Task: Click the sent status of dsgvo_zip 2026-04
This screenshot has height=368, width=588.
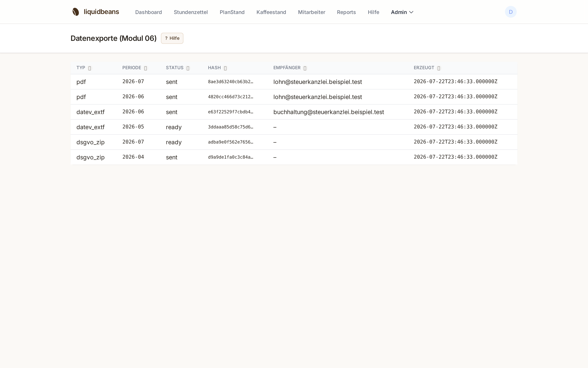Action: pyautogui.click(x=172, y=157)
